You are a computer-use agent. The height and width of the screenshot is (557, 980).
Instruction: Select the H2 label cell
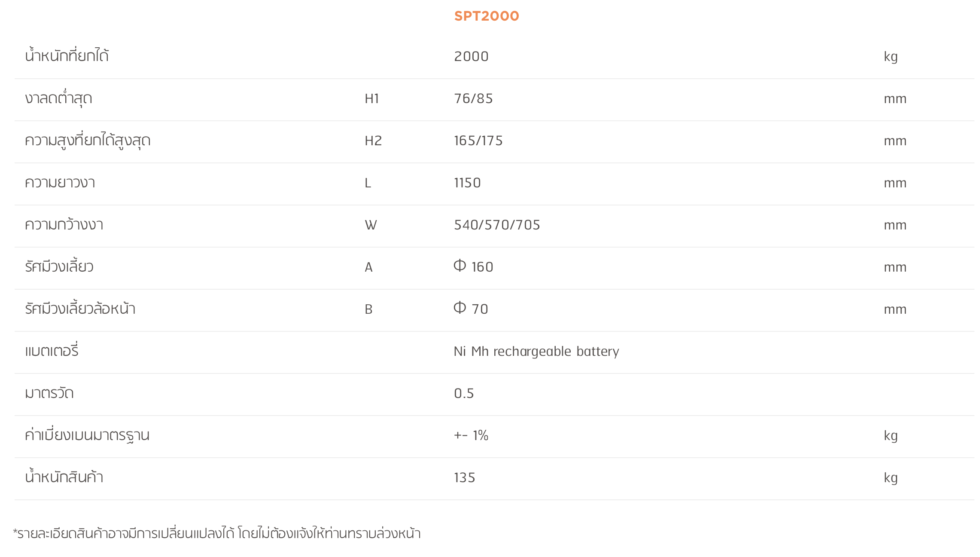coord(373,141)
